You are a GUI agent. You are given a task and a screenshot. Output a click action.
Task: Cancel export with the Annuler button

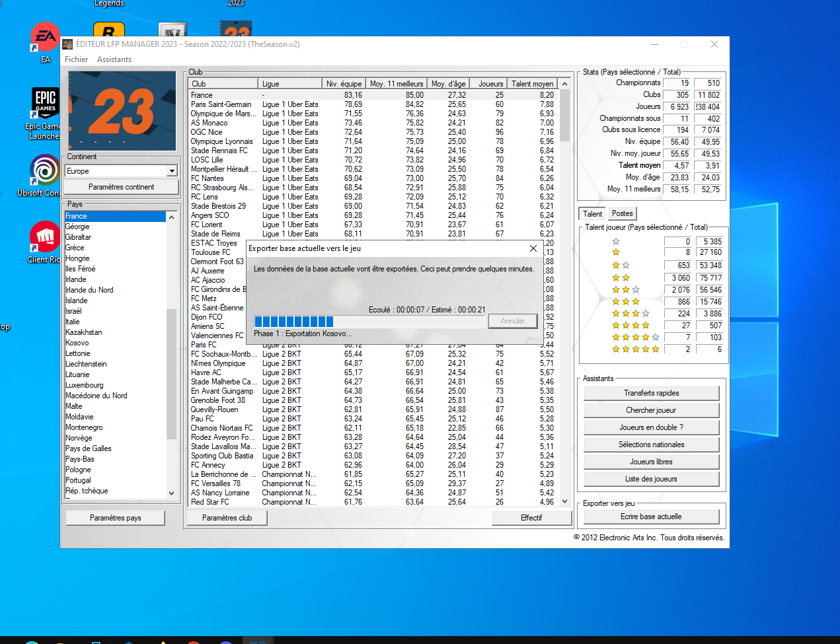pos(513,321)
